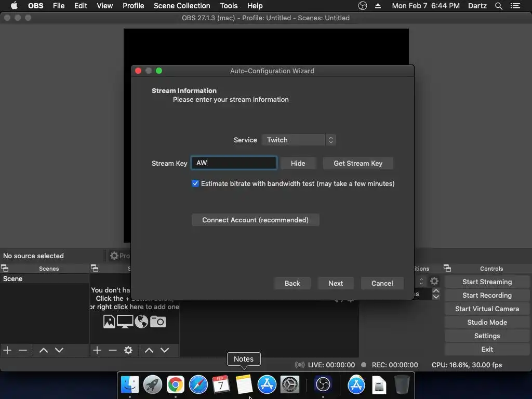Pop out the Sources dock panel
Viewport: 532px width, 399px height.
(x=95, y=268)
